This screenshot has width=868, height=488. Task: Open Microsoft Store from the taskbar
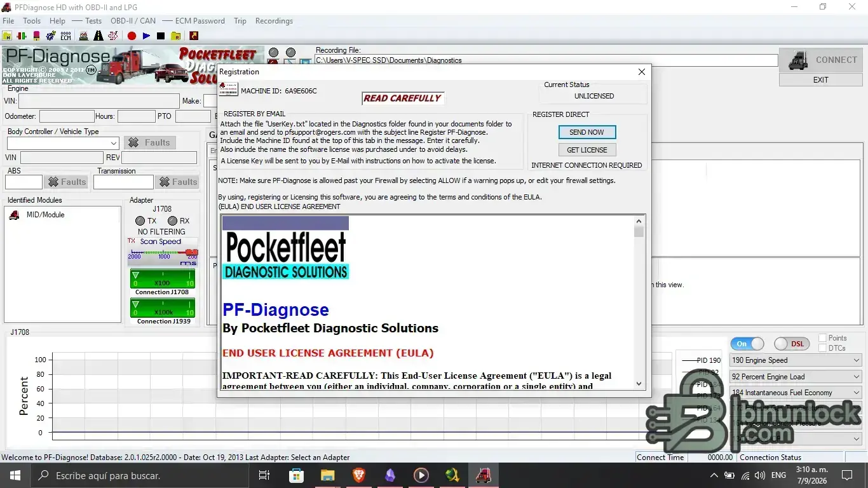[x=296, y=475]
